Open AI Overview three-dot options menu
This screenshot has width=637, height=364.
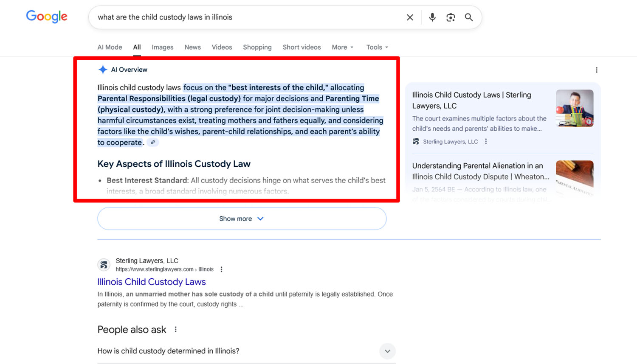coord(597,70)
